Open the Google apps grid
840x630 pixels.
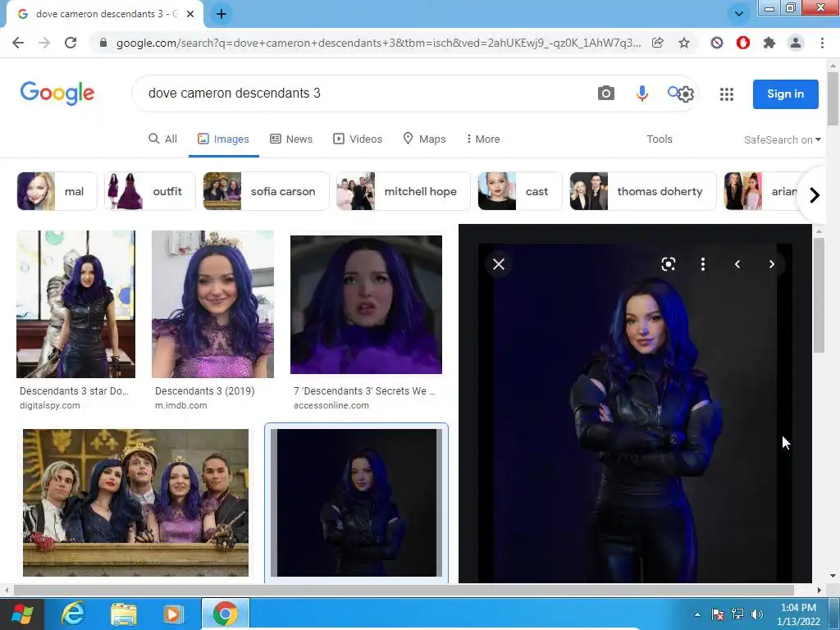coord(727,94)
